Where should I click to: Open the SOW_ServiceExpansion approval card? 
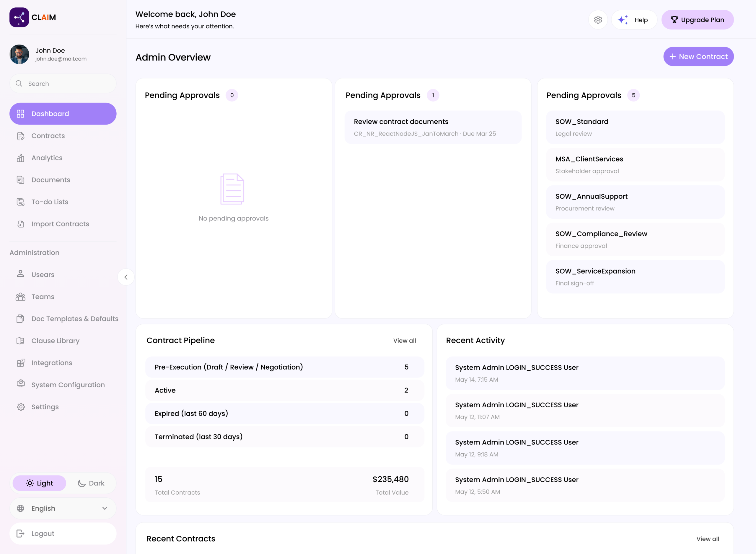635,277
